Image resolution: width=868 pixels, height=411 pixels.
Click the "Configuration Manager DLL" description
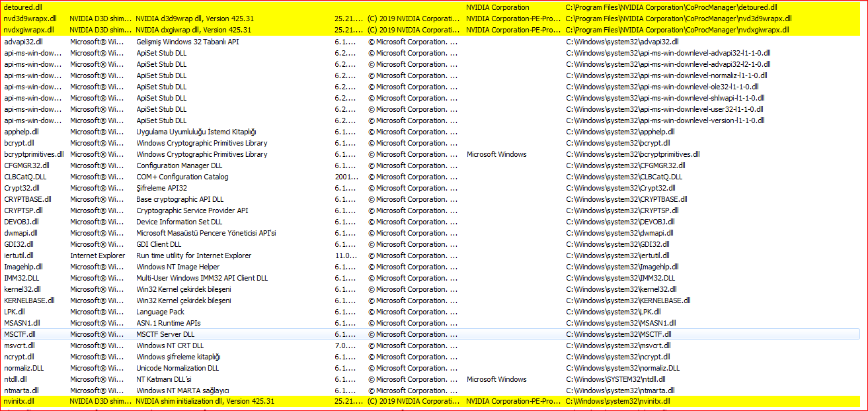coord(179,165)
